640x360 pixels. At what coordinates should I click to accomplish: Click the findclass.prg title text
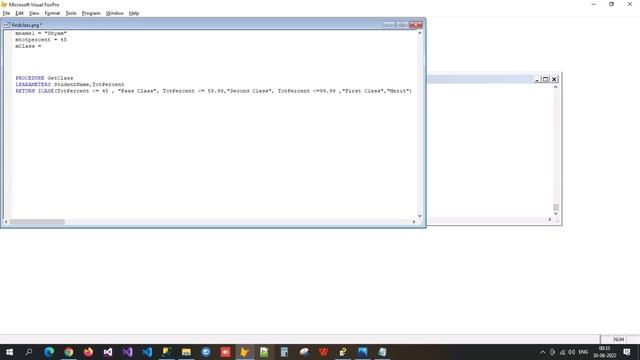(x=27, y=25)
